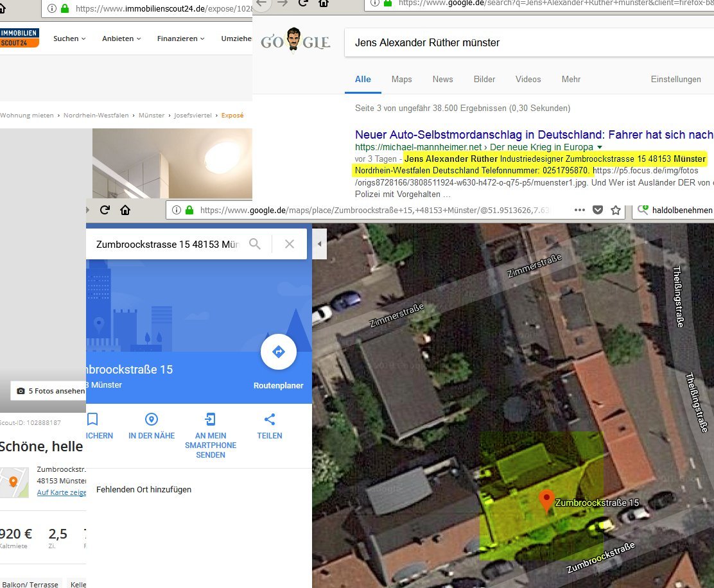Open the Mehr search menu
The height and width of the screenshot is (588, 714).
571,79
